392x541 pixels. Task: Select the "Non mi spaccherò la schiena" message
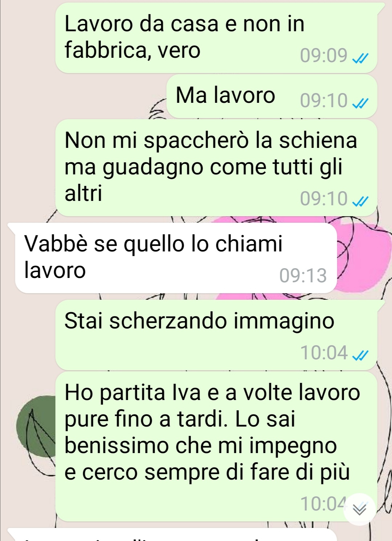(217, 168)
